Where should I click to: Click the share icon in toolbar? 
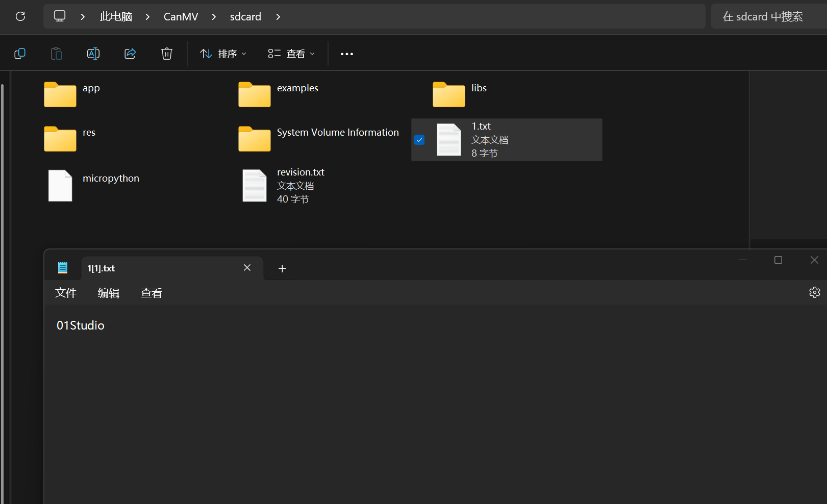[x=130, y=54]
